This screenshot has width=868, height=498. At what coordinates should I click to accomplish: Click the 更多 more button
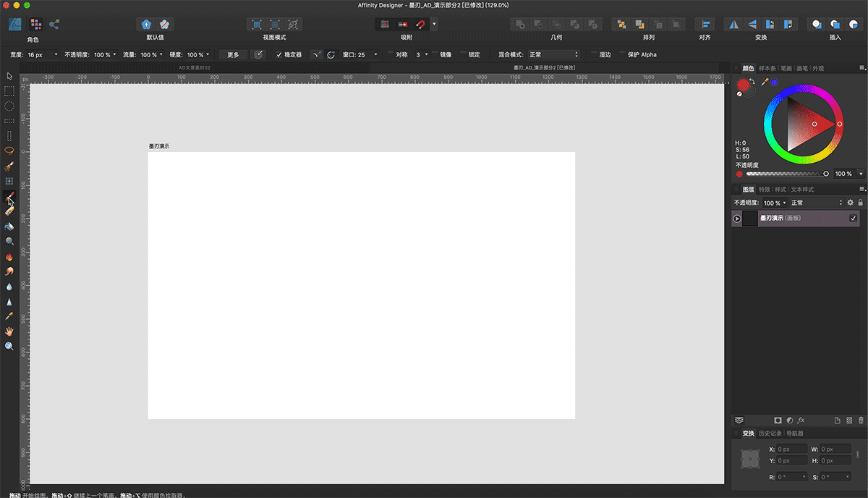tap(233, 54)
